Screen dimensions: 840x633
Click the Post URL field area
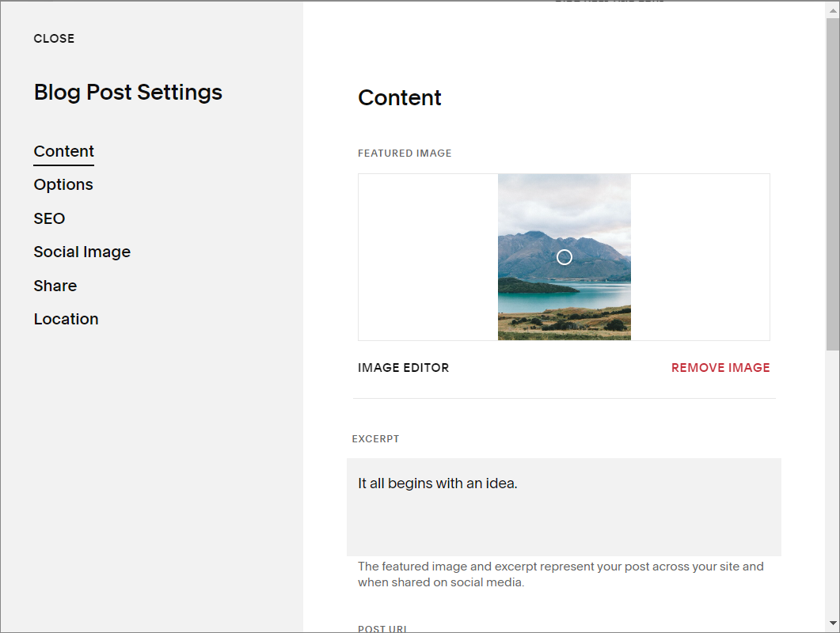[382, 627]
